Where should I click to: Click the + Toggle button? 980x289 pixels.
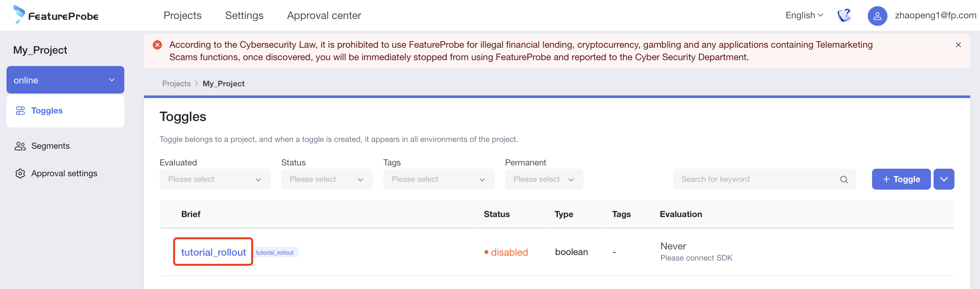click(901, 179)
